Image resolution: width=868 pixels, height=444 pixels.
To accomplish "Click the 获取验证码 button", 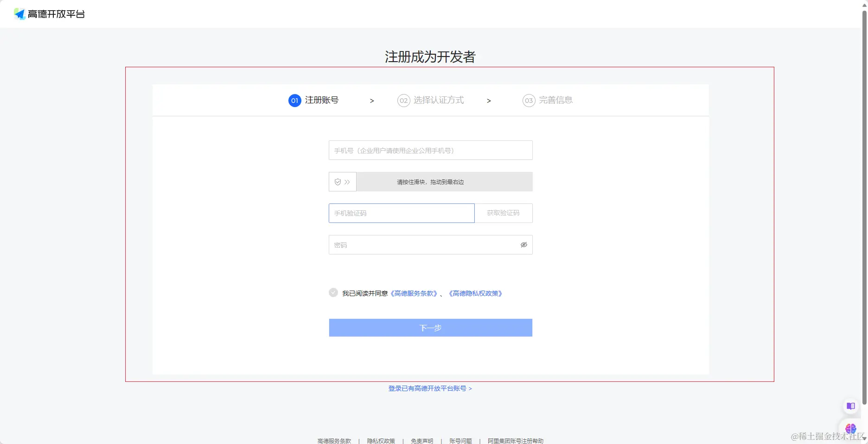I will click(503, 213).
